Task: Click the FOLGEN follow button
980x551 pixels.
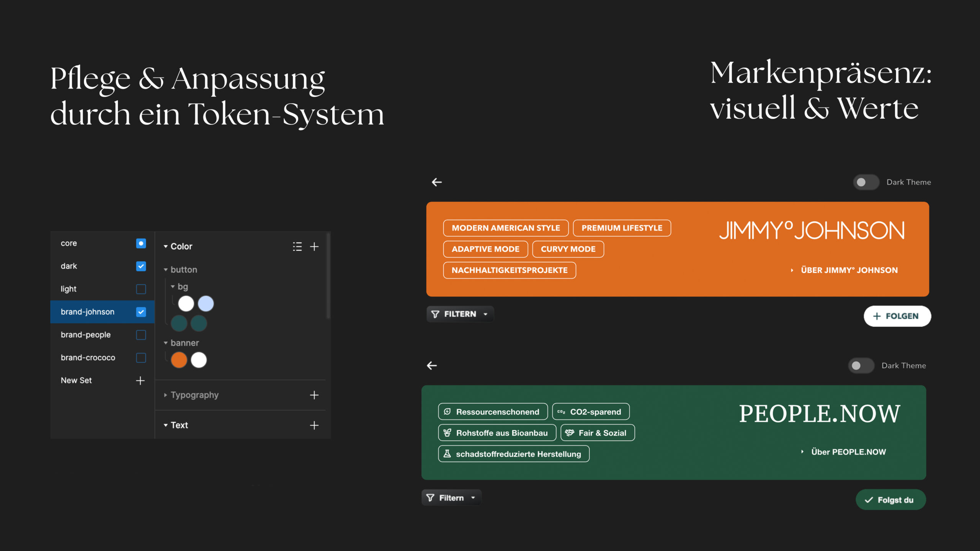Action: (x=897, y=316)
